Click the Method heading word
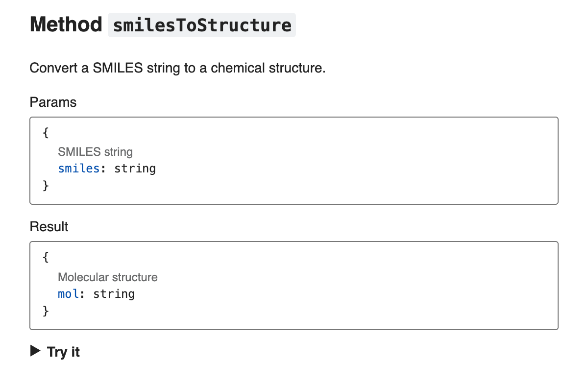 [66, 24]
